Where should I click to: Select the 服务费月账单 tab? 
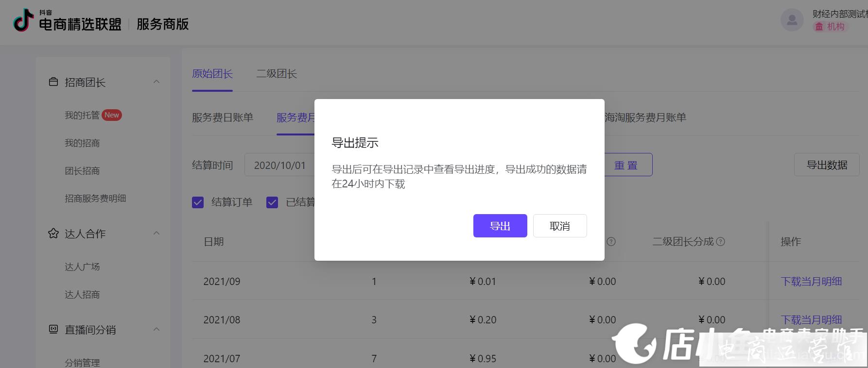point(296,117)
